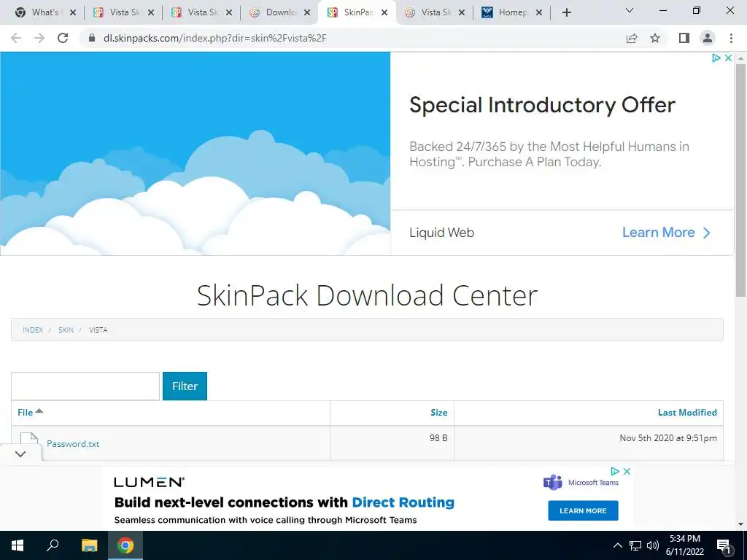
Task: Bookmark this page with the star icon
Action: pyautogui.click(x=655, y=38)
